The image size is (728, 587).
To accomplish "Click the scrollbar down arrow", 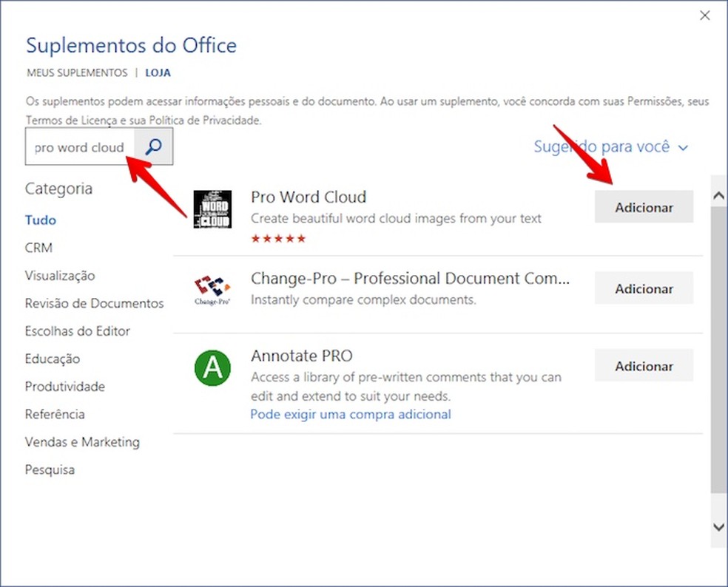I will [717, 527].
